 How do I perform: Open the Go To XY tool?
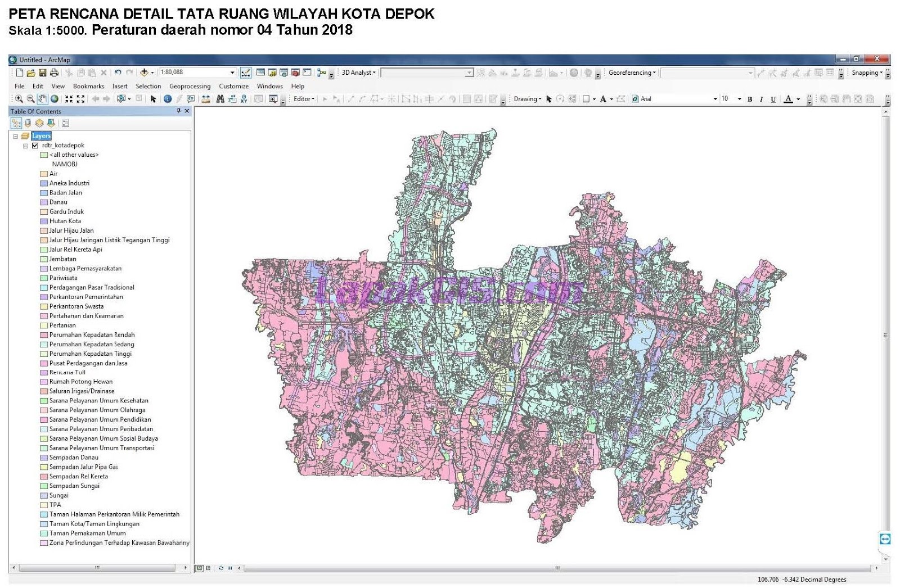pos(245,98)
